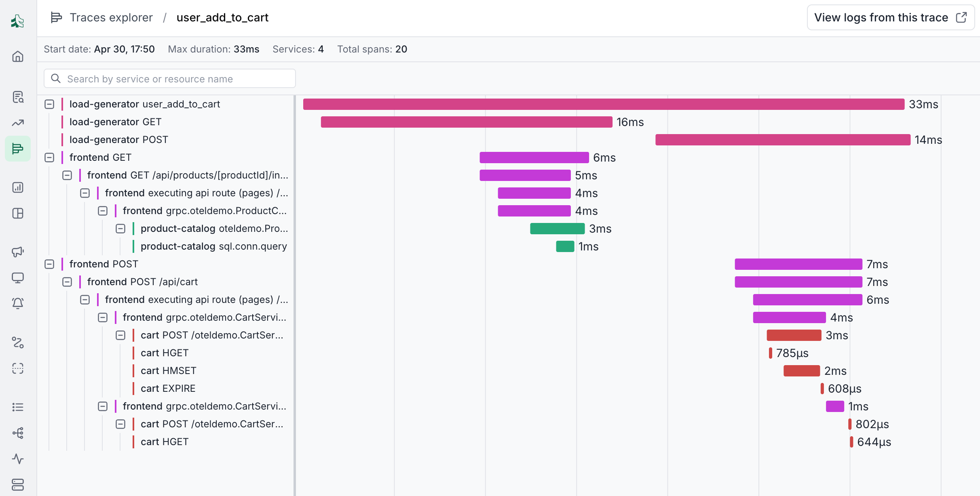This screenshot has height=496, width=980.
Task: Collapse the load-generator user_add_to_cart span
Action: pos(49,104)
